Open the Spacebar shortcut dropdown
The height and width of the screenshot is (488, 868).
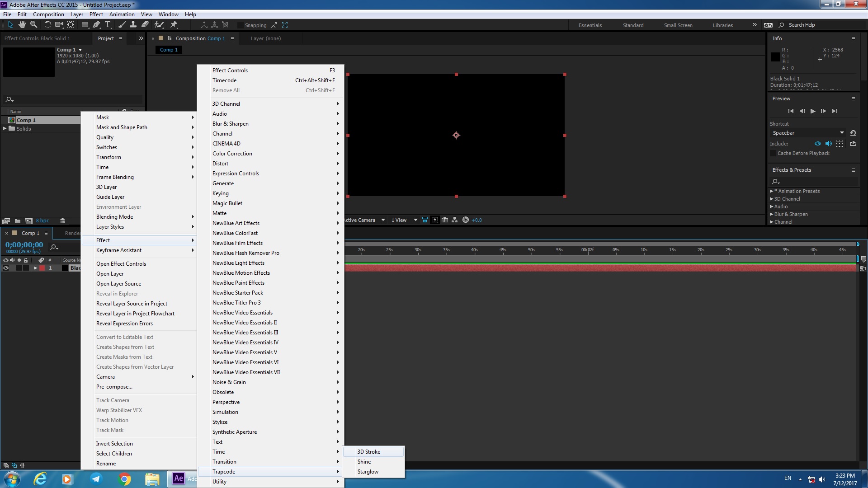(808, 133)
